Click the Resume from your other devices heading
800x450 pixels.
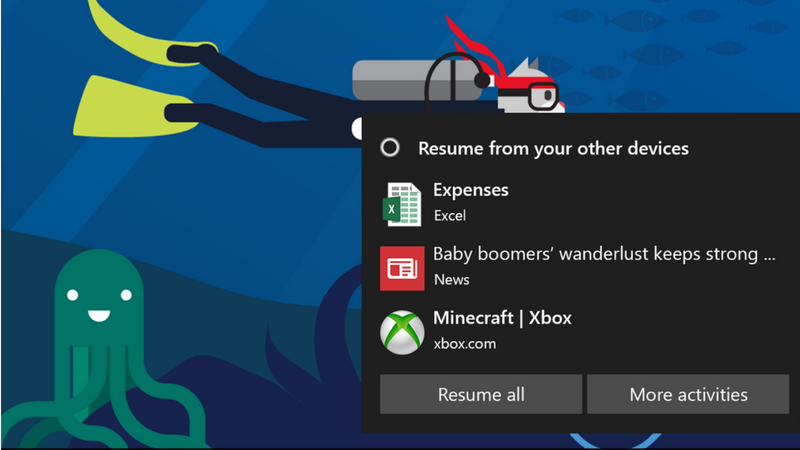(x=554, y=148)
